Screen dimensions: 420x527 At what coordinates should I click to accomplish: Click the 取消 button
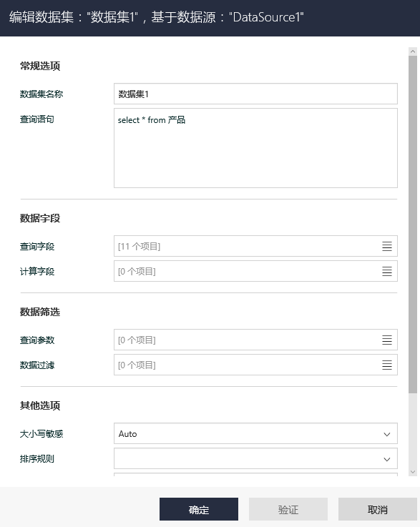point(378,509)
